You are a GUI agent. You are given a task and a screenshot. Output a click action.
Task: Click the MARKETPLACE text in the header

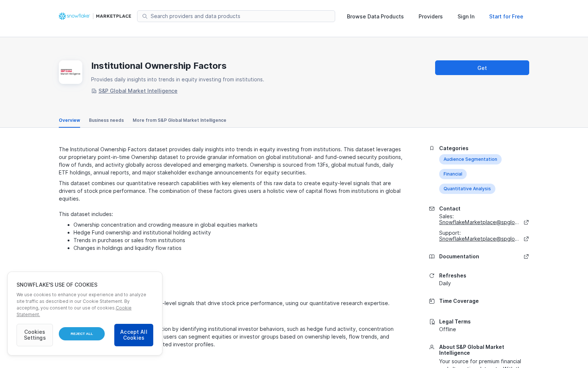[x=114, y=16]
